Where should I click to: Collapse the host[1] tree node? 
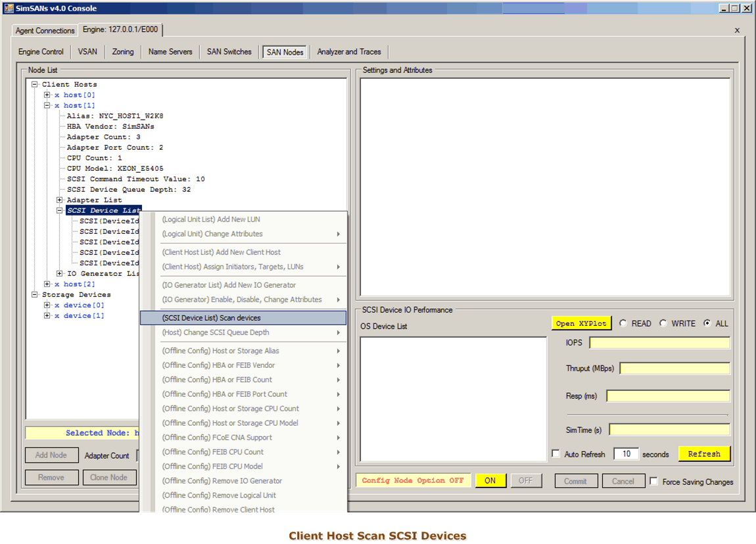pyautogui.click(x=47, y=106)
